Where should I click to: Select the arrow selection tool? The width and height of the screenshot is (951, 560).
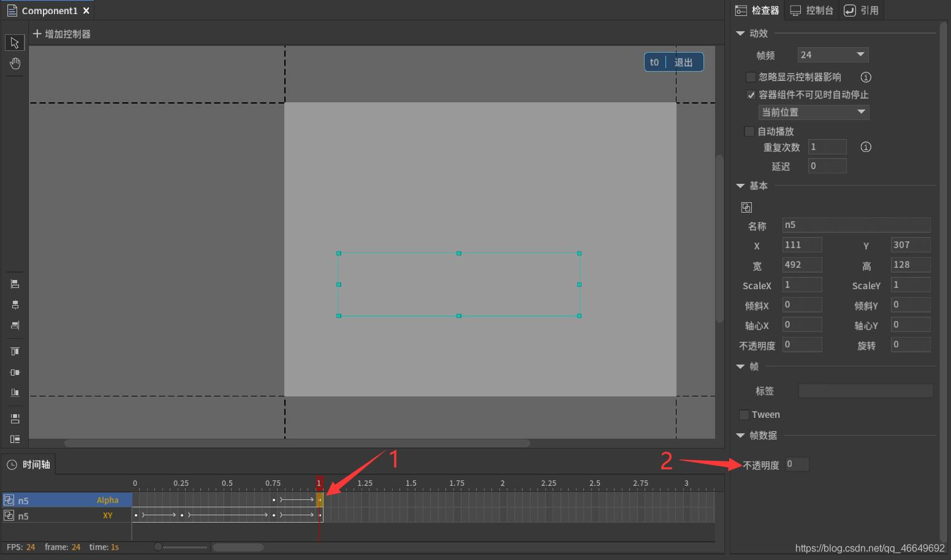click(15, 42)
